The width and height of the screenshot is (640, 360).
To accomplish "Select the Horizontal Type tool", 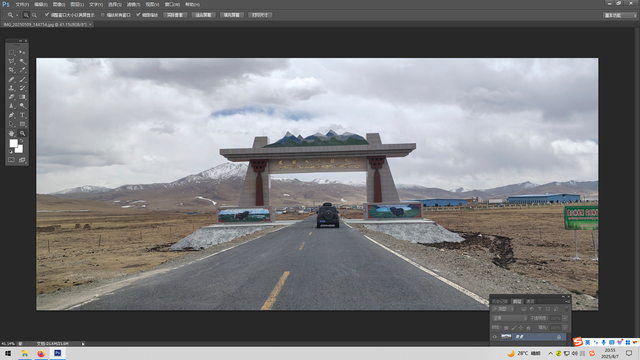I will tap(22, 115).
